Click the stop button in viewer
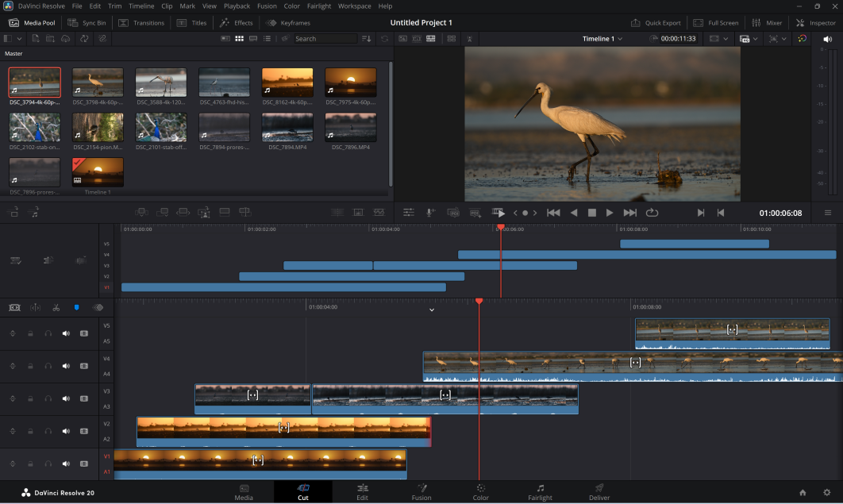 591,213
